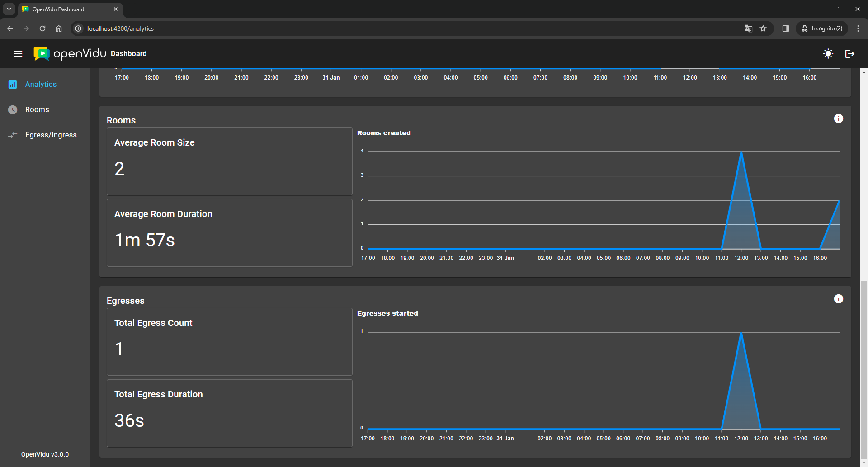Go to Rooms in sidebar
868x467 pixels.
pos(37,110)
